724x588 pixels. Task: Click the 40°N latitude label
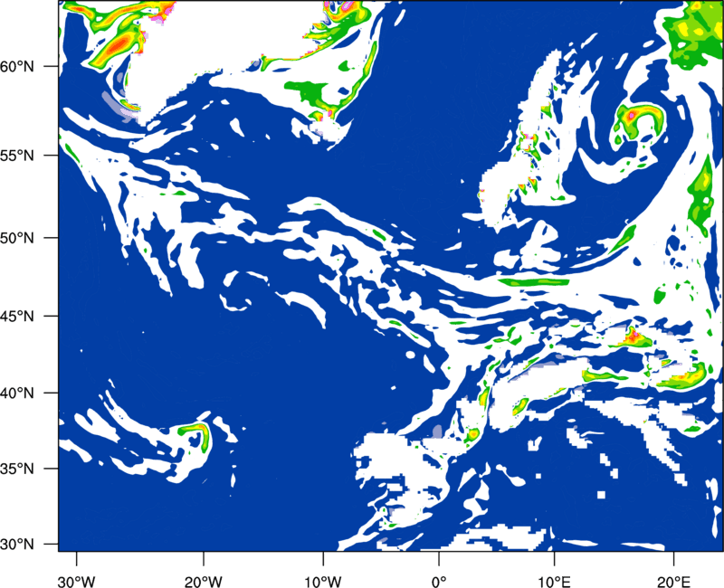(17, 393)
